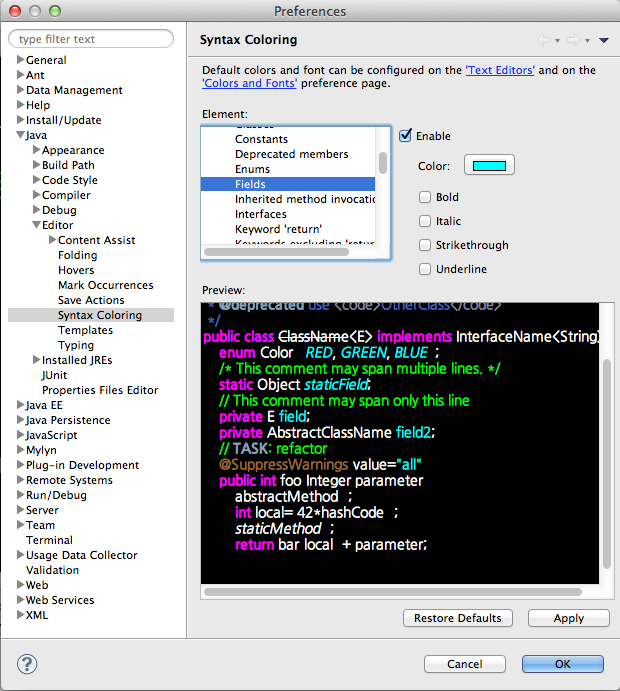
Task: Select Folding preferences page
Action: click(x=78, y=255)
